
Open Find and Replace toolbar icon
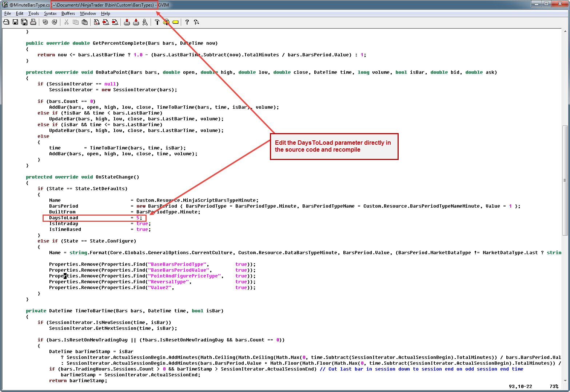tap(97, 22)
